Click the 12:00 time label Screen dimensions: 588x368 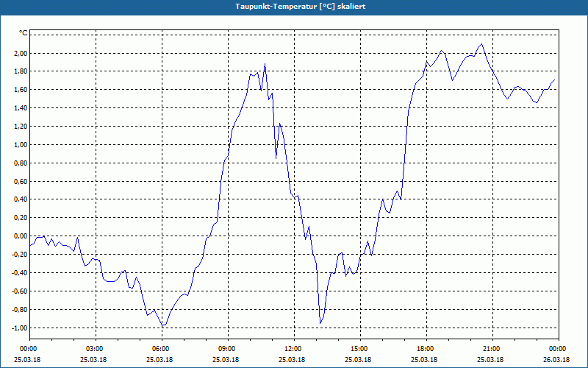pyautogui.click(x=293, y=349)
